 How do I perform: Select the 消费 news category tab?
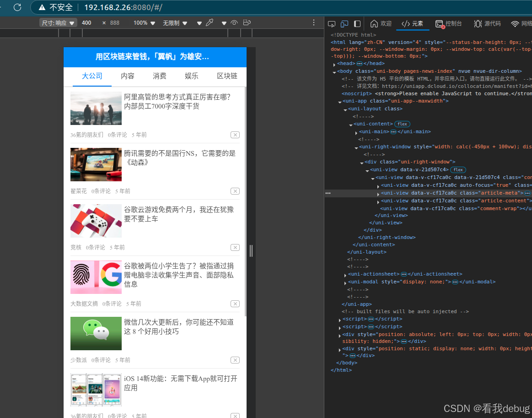(x=160, y=76)
